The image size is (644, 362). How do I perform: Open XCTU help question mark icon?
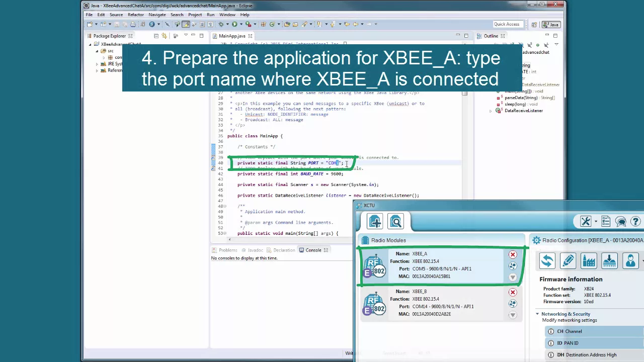[x=636, y=221]
